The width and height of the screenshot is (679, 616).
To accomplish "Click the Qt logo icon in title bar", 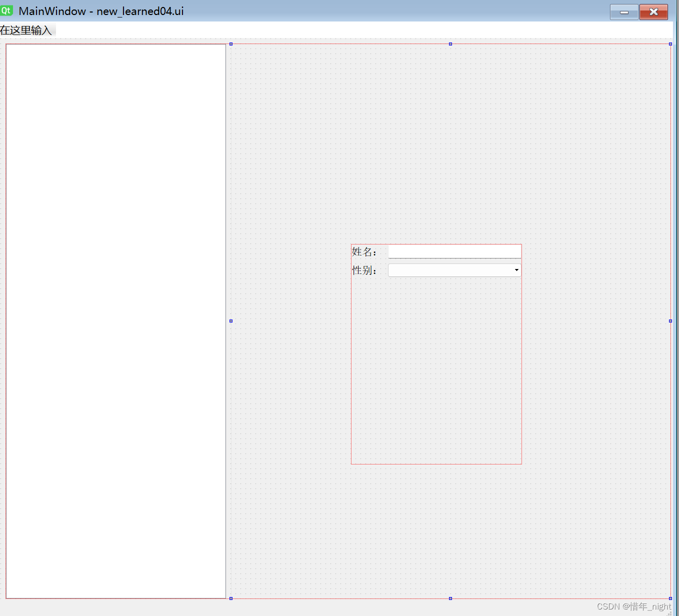I will [x=6, y=10].
